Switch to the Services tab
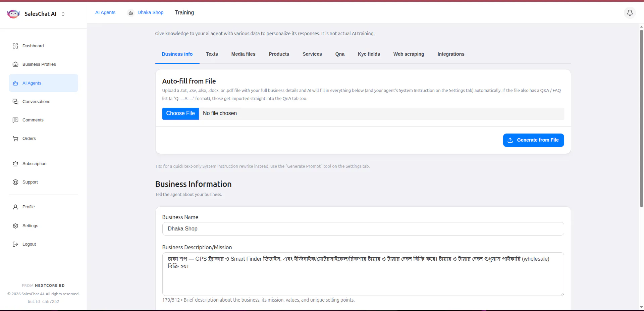Screen dimensions: 644x311 click(312, 54)
